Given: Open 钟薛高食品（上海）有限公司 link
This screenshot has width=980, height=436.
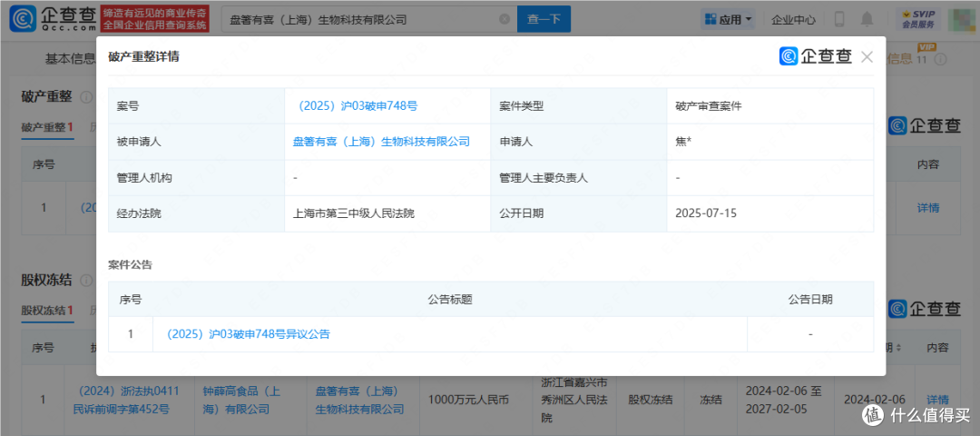Looking at the screenshot, I should tap(242, 401).
